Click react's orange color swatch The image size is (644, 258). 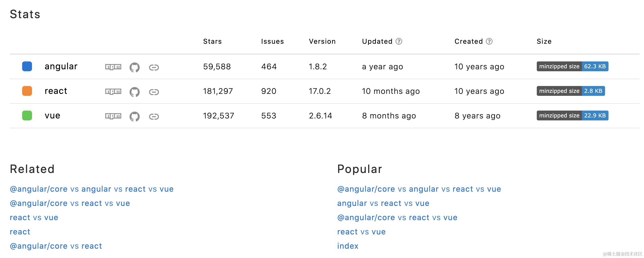click(27, 91)
